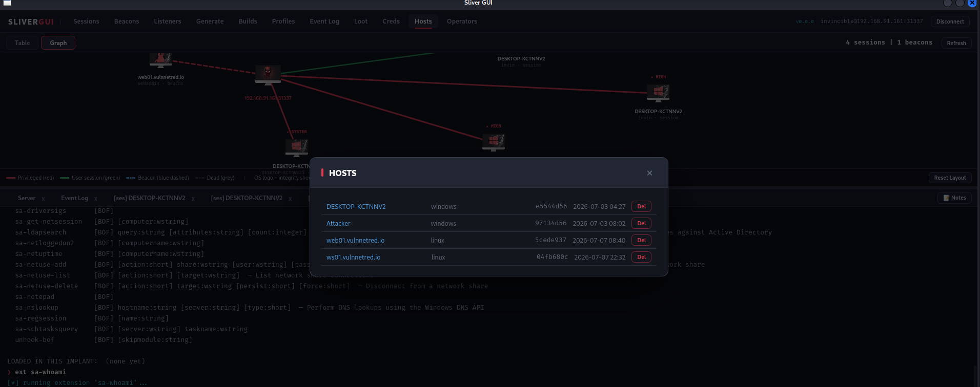Image resolution: width=980 pixels, height=387 pixels.
Task: Close the Server terminal tab
Action: (x=44, y=199)
